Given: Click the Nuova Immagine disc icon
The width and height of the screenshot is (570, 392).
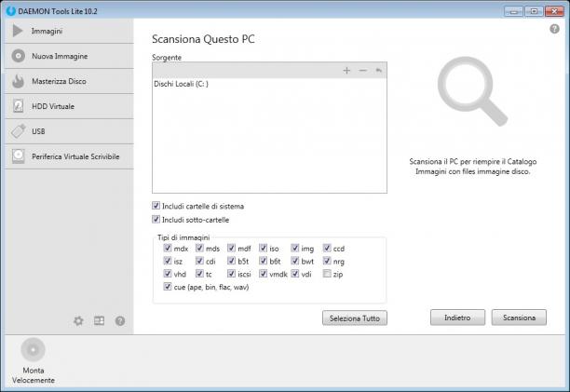Looking at the screenshot, I should pos(19,56).
